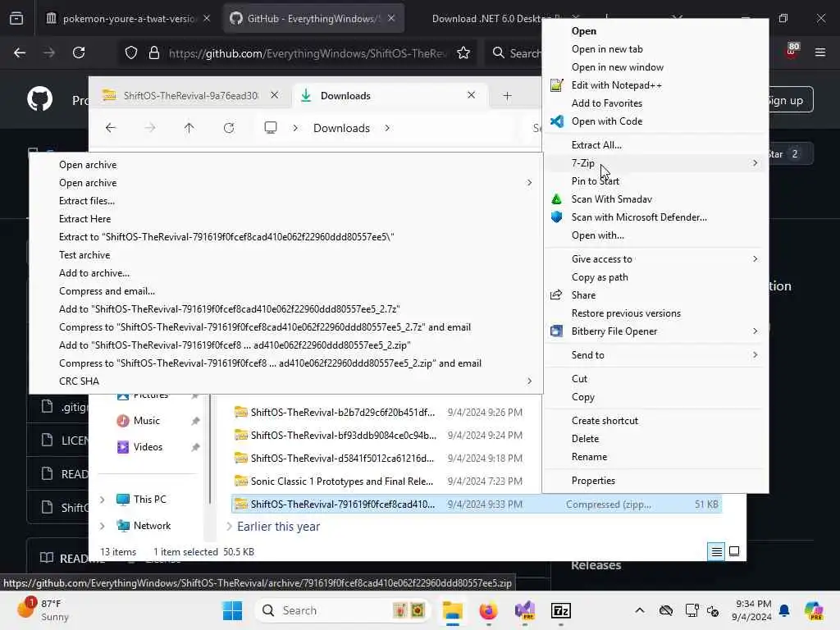The height and width of the screenshot is (630, 840).
Task: Switch to Download .NET 6.0 browser tab
Action: pyautogui.click(x=485, y=18)
